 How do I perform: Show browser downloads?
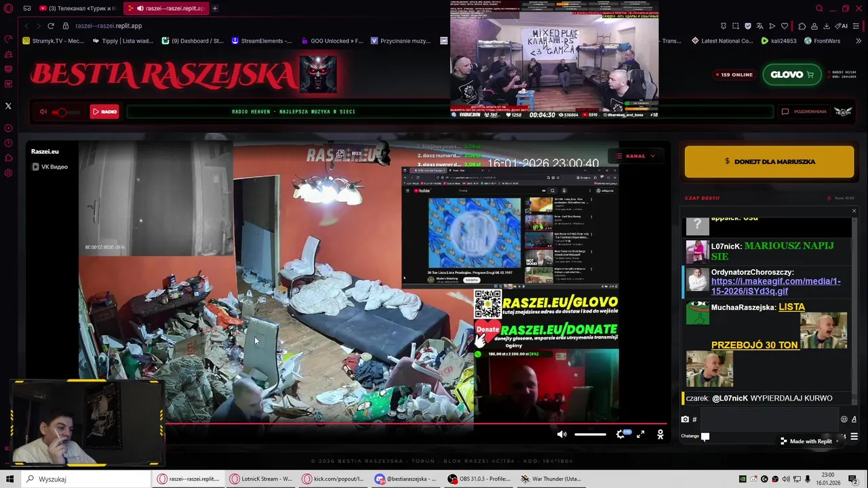[x=826, y=26]
